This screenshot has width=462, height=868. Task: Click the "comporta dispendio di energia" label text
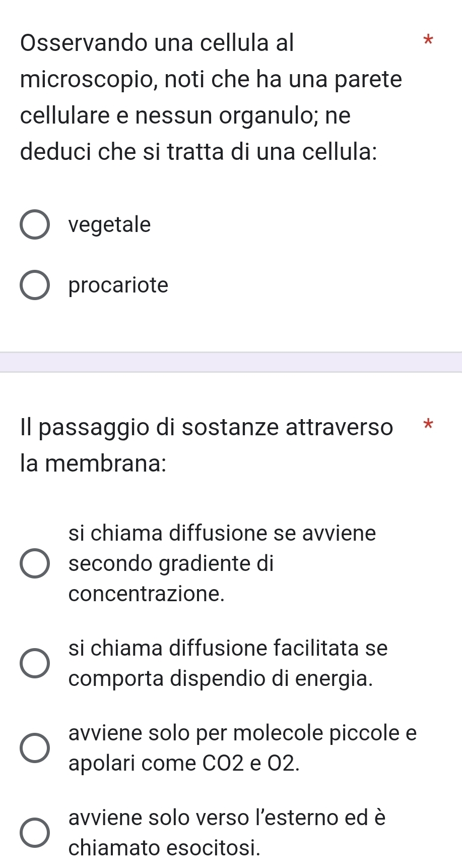coord(221,678)
